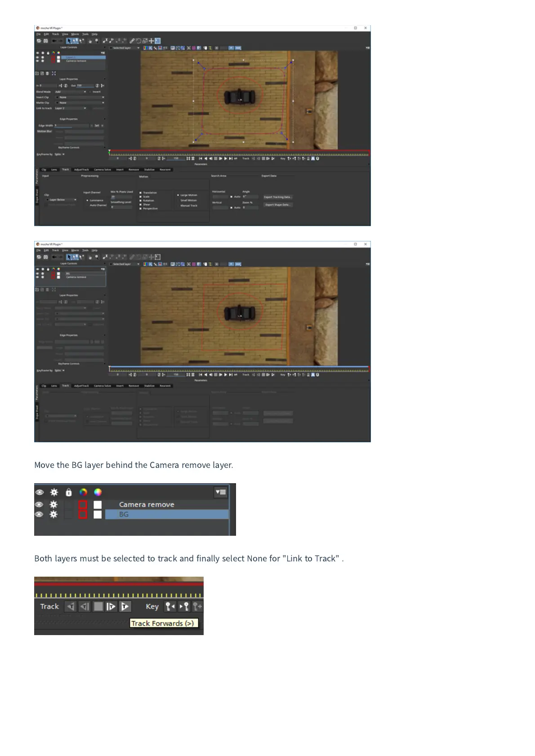Image resolution: width=535 pixels, height=756 pixels.
Task: Open AdjustTrack tab in first screenshot
Action: click(x=81, y=169)
